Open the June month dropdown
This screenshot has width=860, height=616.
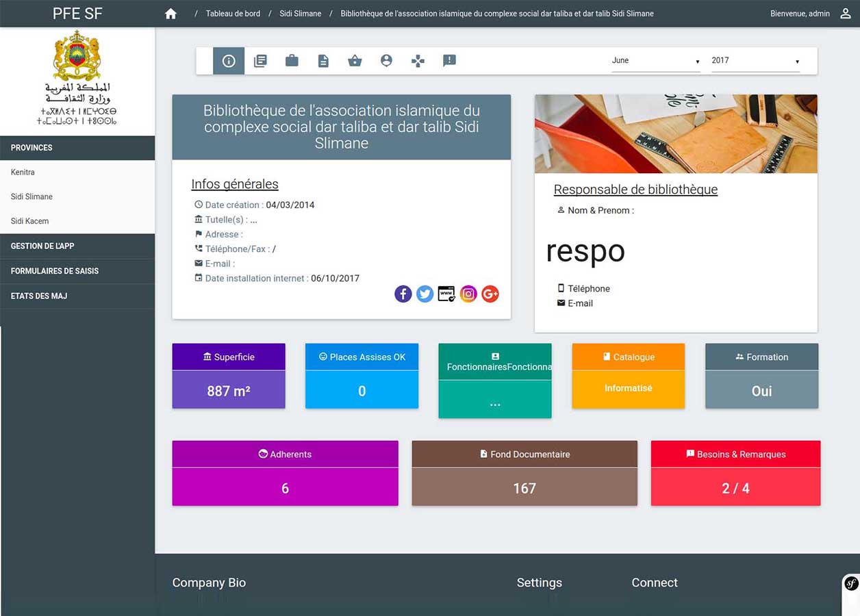tap(655, 61)
